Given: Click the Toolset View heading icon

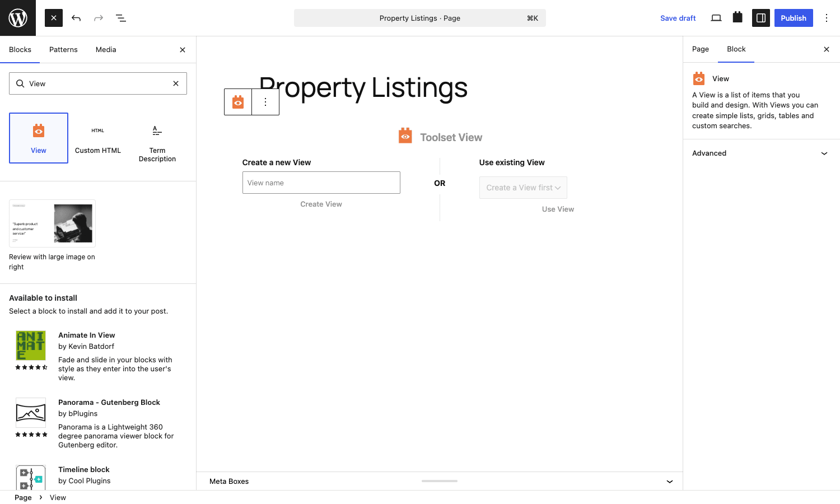Looking at the screenshot, I should tap(405, 136).
